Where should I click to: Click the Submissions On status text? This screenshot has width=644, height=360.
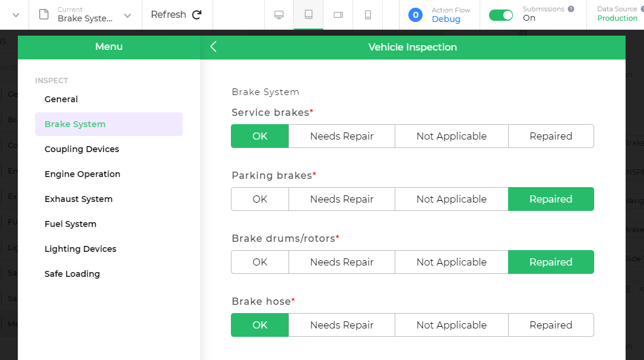[x=529, y=18]
